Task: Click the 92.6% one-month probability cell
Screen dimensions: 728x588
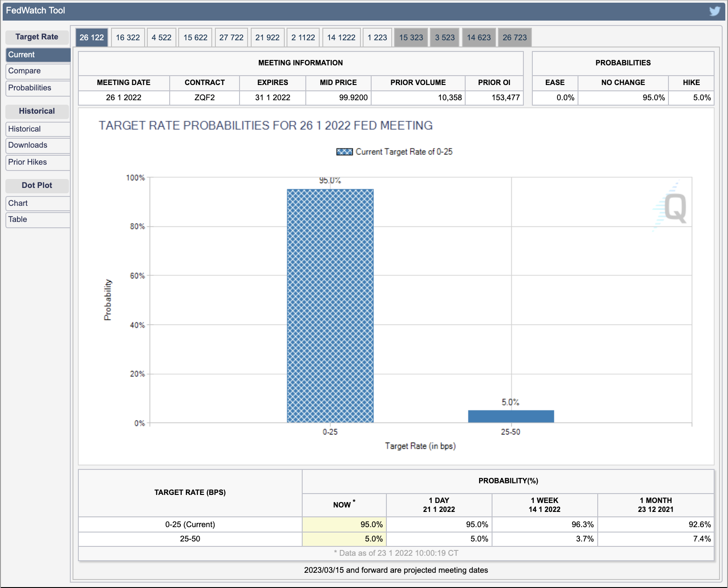Action: point(656,524)
